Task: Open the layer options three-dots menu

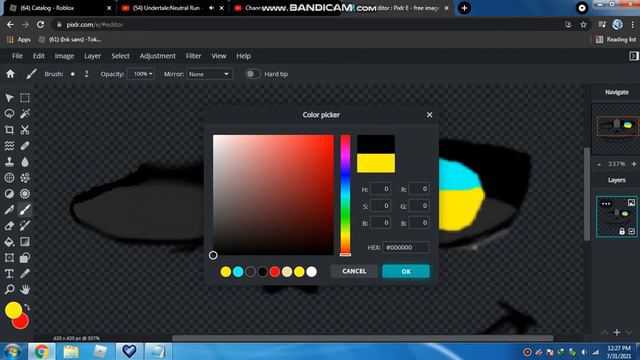Action: pyautogui.click(x=606, y=203)
